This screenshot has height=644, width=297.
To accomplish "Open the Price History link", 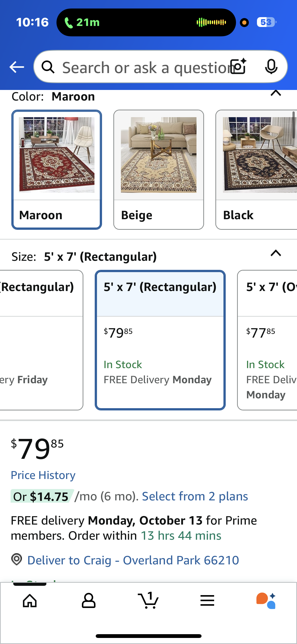I will click(x=43, y=475).
